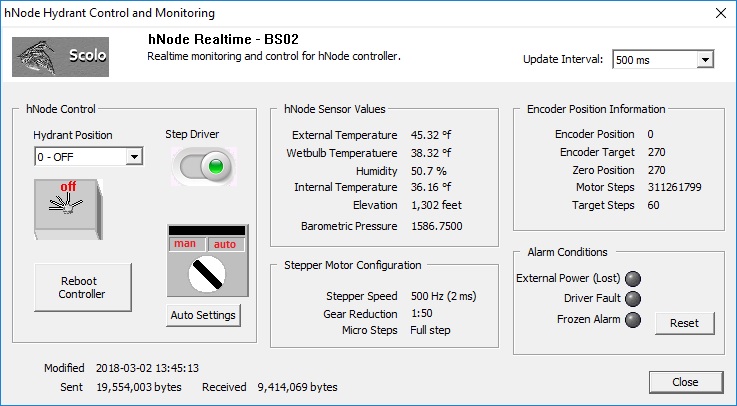Turn the man/auto rotary selector knob
This screenshot has width=737, height=406.
207,274
